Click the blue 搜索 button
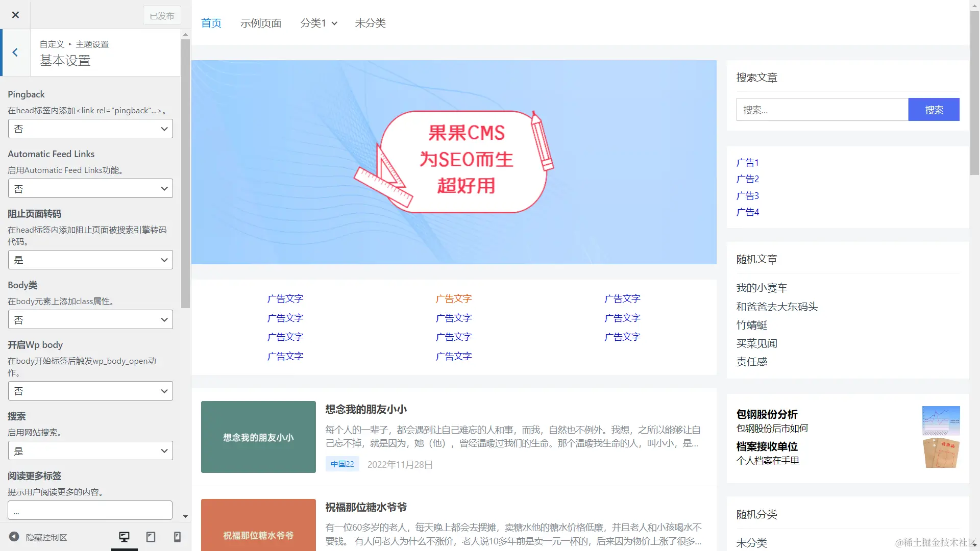Image resolution: width=980 pixels, height=551 pixels. pos(934,110)
